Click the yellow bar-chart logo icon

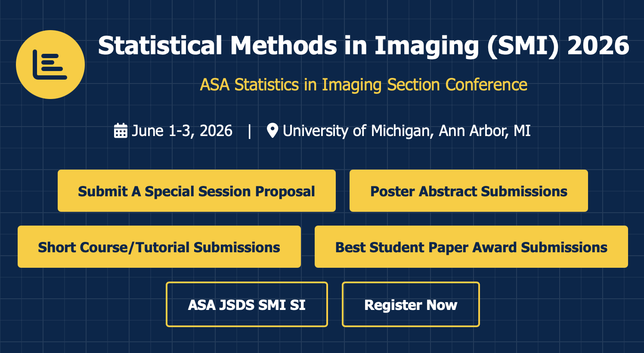click(50, 65)
